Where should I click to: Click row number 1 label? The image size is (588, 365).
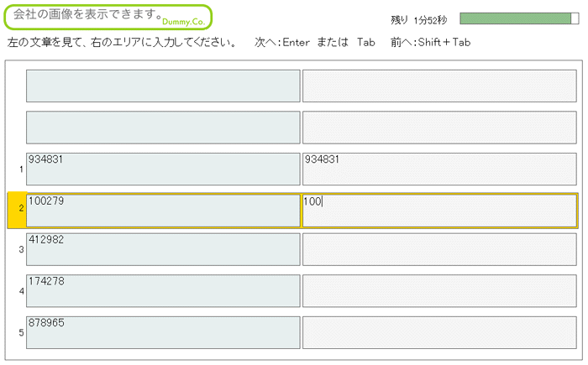21,169
